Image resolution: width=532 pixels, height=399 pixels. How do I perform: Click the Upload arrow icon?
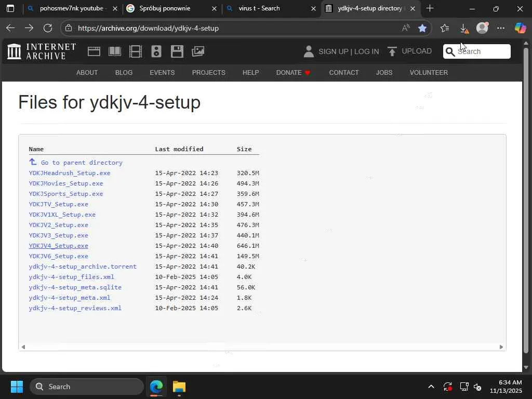click(x=392, y=51)
